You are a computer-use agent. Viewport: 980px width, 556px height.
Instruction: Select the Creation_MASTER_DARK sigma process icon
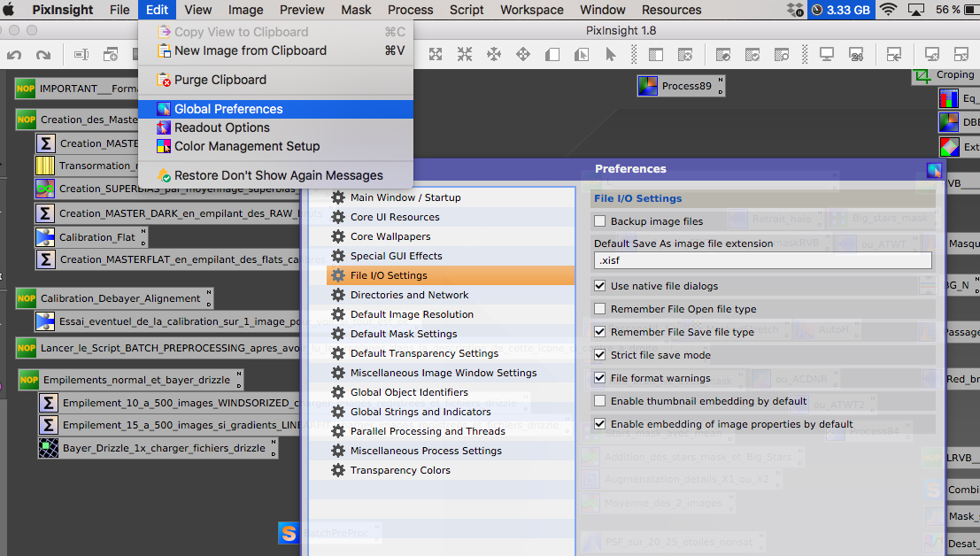[x=45, y=213]
